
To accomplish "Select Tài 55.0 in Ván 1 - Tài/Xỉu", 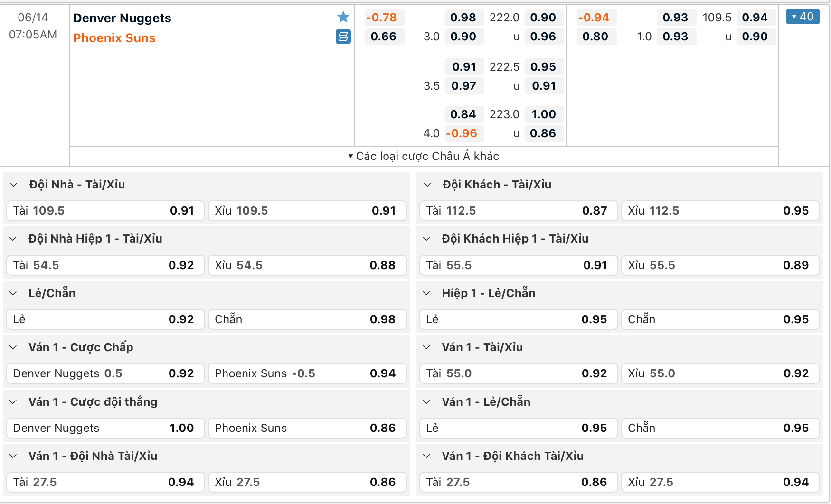I will (x=518, y=373).
